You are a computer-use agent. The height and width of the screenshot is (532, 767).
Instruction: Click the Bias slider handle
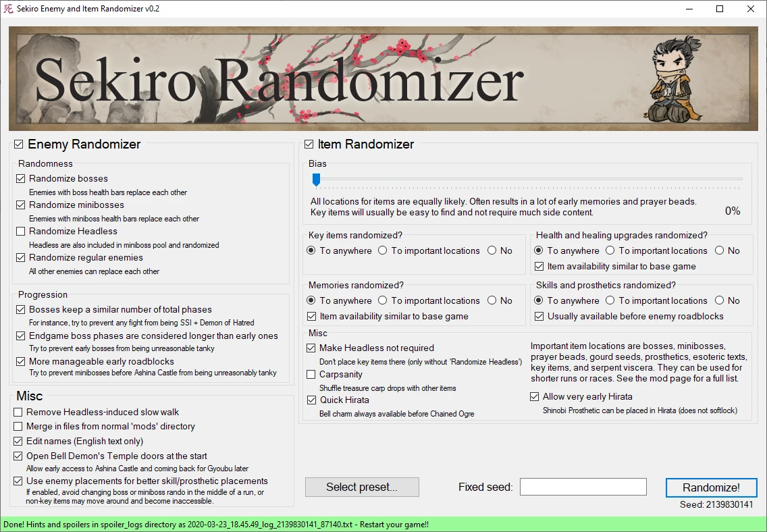[x=317, y=180]
